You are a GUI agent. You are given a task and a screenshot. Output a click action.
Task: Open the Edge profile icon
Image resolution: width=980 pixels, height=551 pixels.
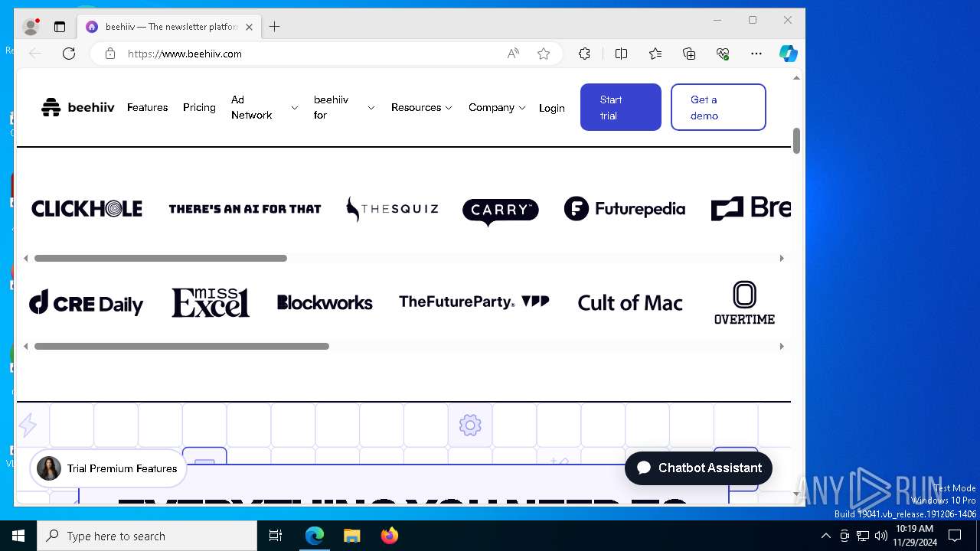[31, 27]
